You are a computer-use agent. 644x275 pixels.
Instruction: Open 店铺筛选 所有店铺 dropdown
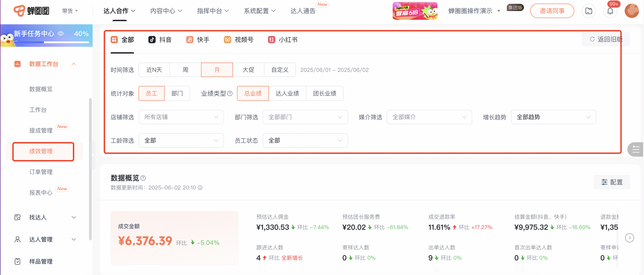(181, 117)
